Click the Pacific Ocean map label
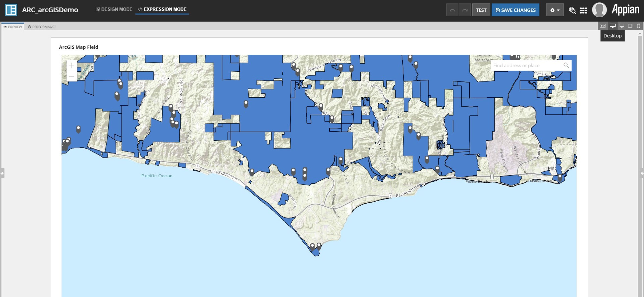This screenshot has width=644, height=297. pos(157,176)
